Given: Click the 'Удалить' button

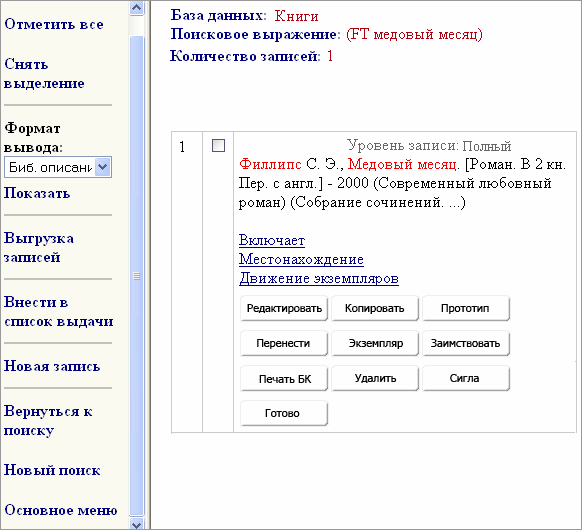Looking at the screenshot, I should [375, 379].
